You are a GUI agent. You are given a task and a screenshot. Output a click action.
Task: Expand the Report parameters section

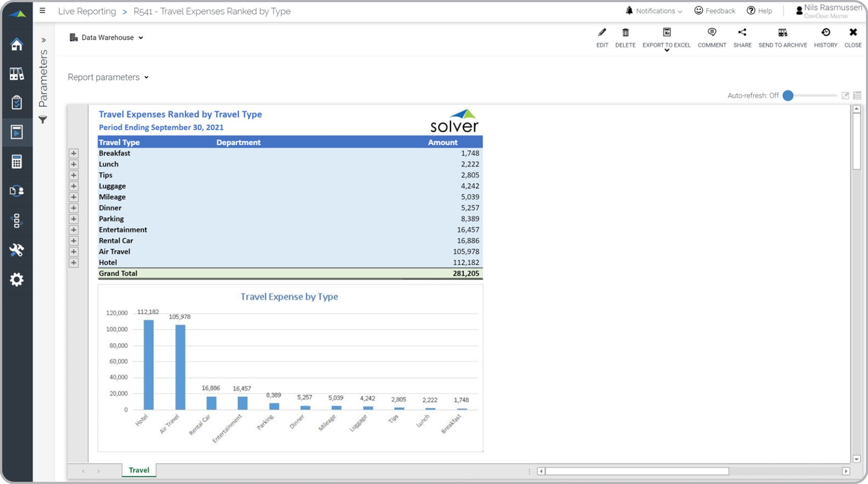[108, 77]
